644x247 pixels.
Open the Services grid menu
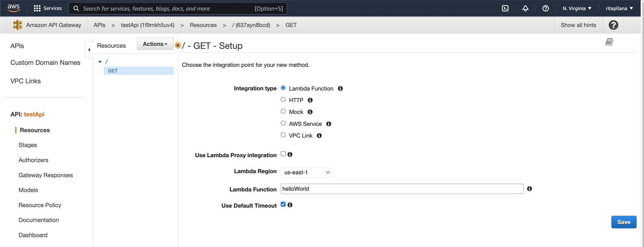[48, 8]
